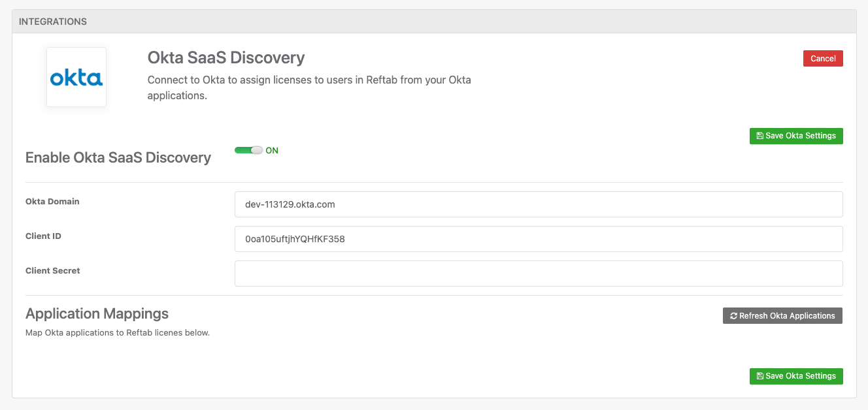Focus the Okta Domain input field
The height and width of the screenshot is (410, 868).
pos(539,204)
